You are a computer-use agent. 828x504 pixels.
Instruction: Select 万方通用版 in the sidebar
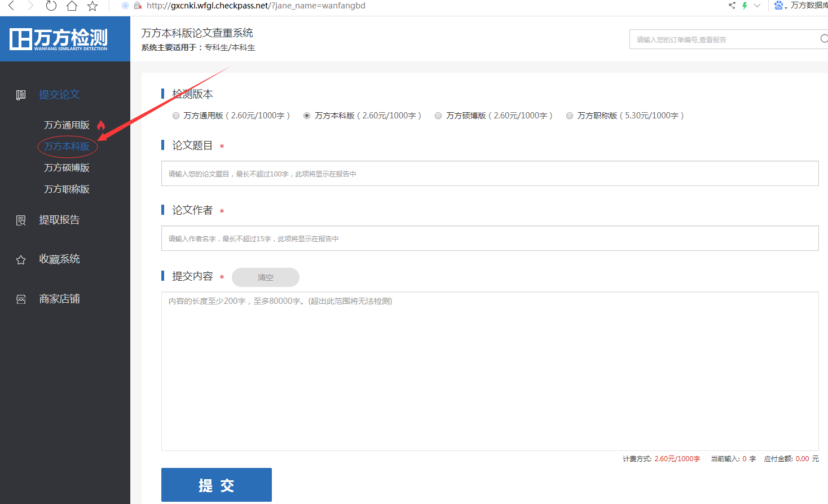[67, 125]
